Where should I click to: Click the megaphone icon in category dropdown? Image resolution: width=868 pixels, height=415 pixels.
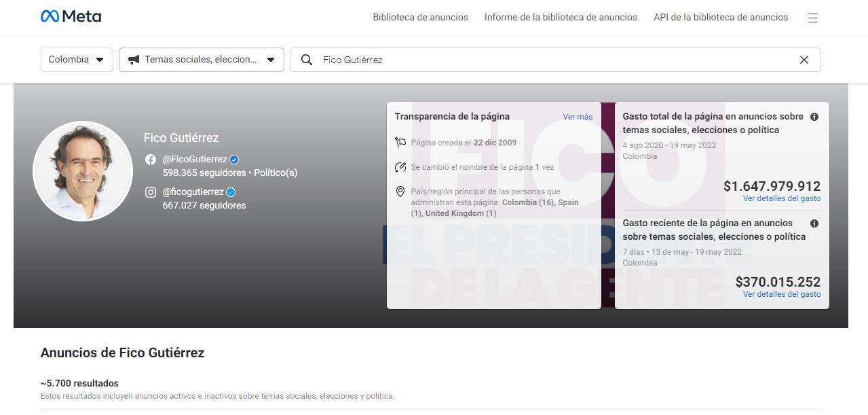coord(134,60)
